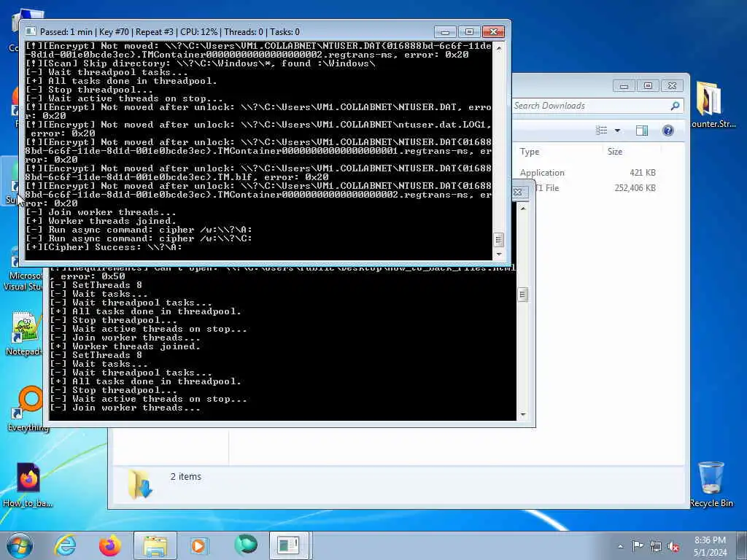Show hidden tray icons arrow

(620, 546)
